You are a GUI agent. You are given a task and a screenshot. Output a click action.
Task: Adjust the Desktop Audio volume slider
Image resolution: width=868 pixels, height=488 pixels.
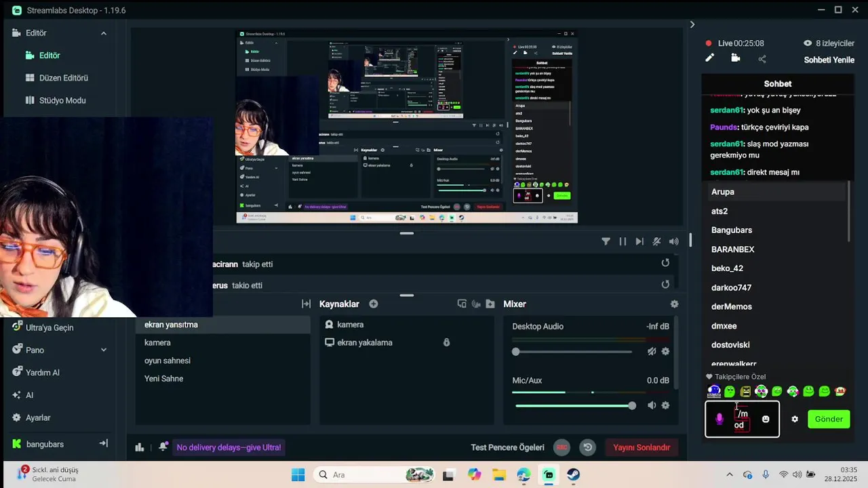[x=574, y=352]
